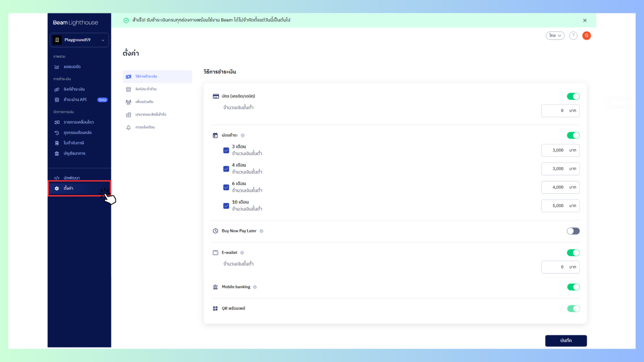Open ตั้งค่า in the left sidebar
The height and width of the screenshot is (362, 644).
[x=79, y=188]
